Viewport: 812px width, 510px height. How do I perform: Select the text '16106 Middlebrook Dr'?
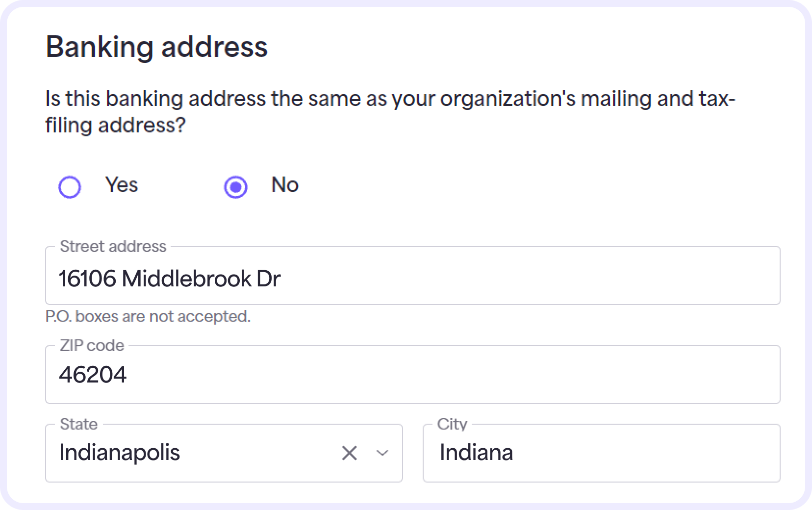170,278
